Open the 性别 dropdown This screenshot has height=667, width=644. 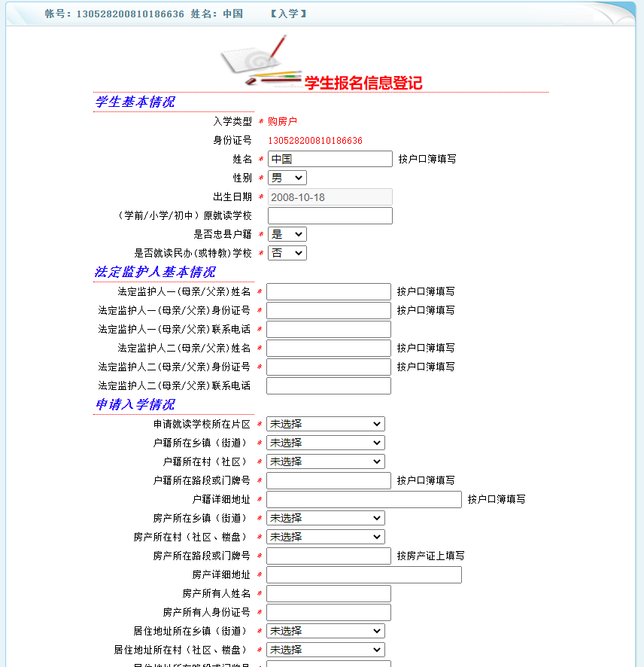click(287, 178)
